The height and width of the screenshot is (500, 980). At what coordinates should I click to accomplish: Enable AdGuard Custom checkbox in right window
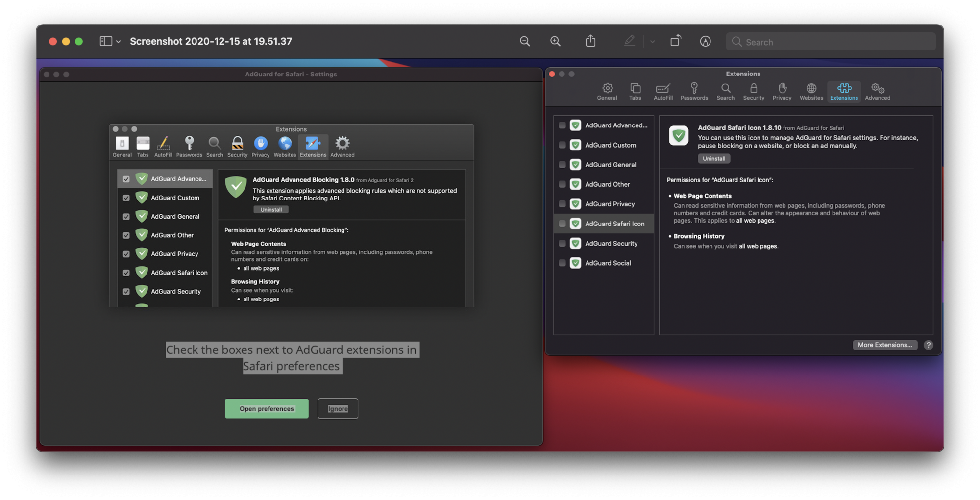click(x=562, y=145)
